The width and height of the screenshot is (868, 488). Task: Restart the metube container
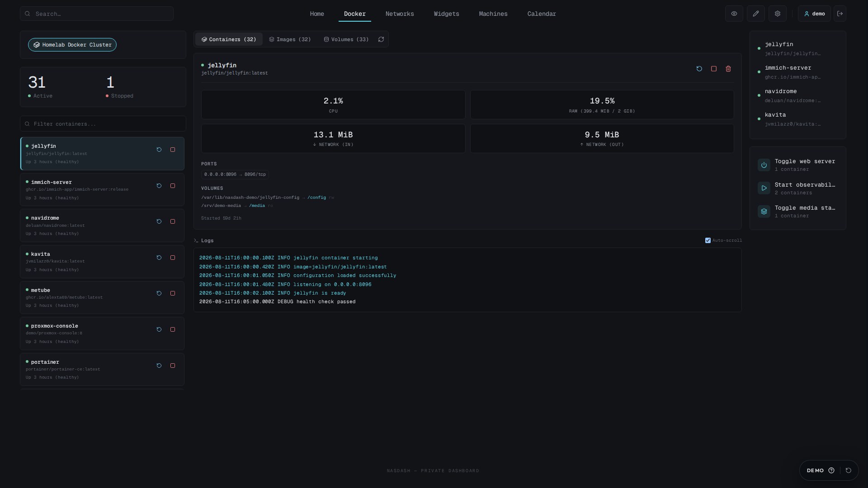point(159,293)
